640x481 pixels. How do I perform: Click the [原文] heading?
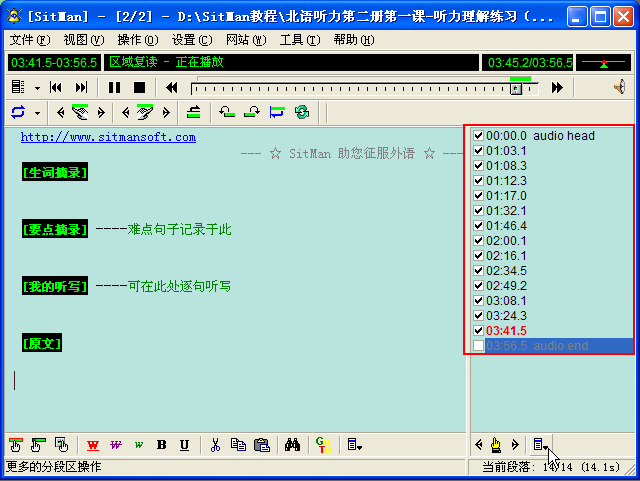42,343
